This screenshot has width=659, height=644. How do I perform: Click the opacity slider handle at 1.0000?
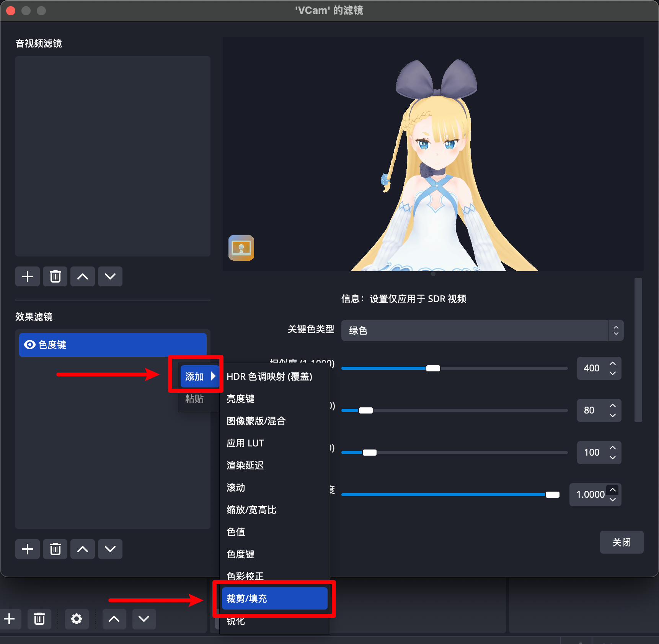click(x=552, y=495)
